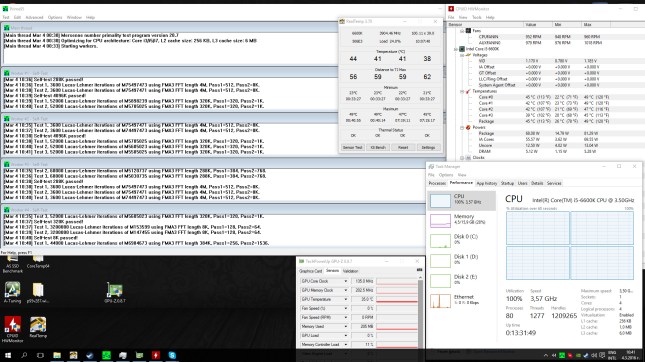Image resolution: width=645 pixels, height=362 pixels.
Task: Select Disk 0 (C:) in Task Manager
Action: coord(462,241)
